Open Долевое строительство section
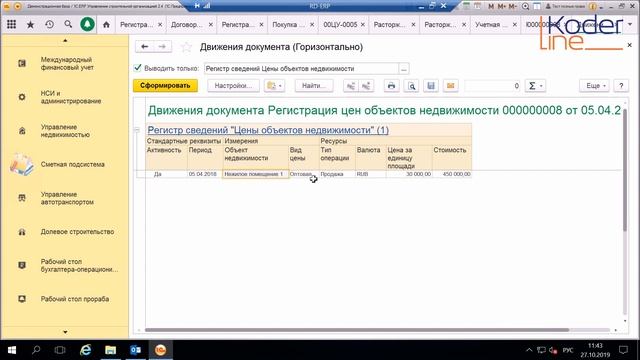This screenshot has height=360, width=640. pyautogui.click(x=65, y=232)
